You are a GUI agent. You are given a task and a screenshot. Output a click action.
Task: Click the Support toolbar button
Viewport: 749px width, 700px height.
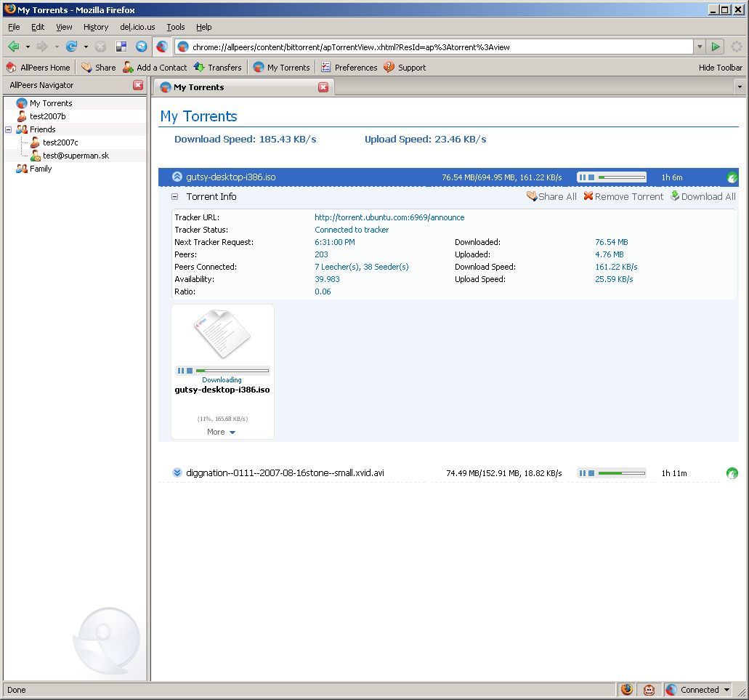click(x=405, y=68)
